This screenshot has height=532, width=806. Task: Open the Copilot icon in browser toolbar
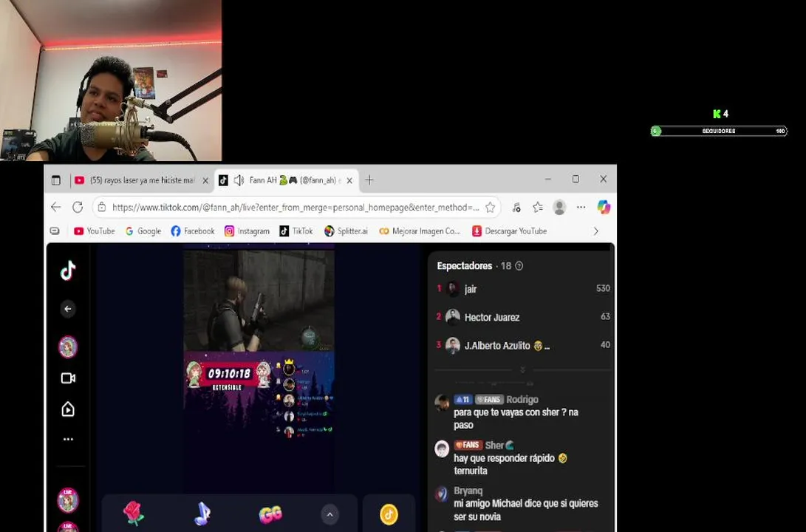coord(604,207)
